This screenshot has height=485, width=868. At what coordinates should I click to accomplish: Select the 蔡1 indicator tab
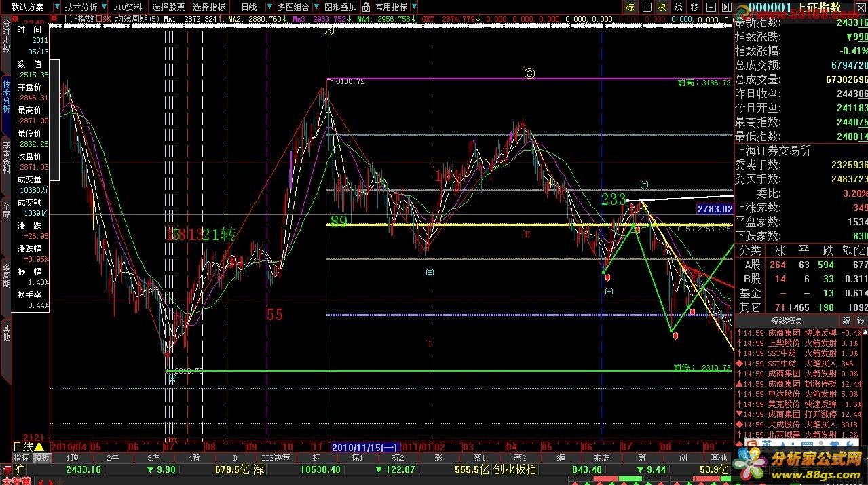(479, 458)
